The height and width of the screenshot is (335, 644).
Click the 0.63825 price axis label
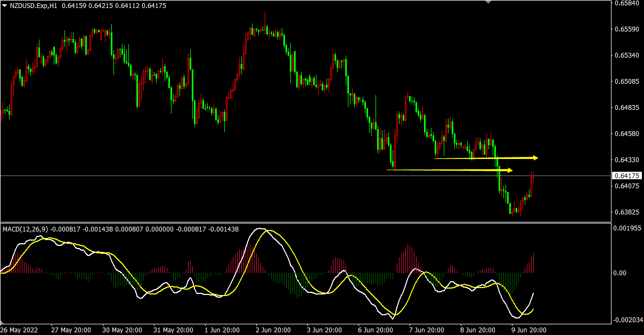click(626, 212)
